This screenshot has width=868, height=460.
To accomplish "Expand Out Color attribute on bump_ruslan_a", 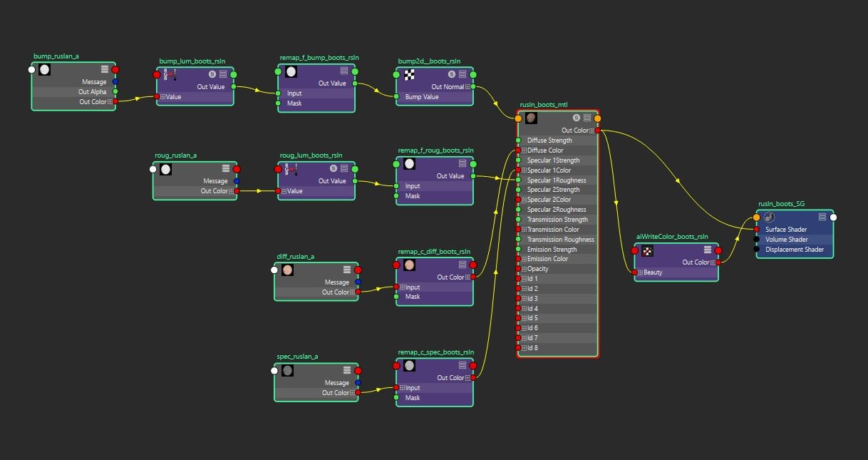I will click(x=110, y=102).
